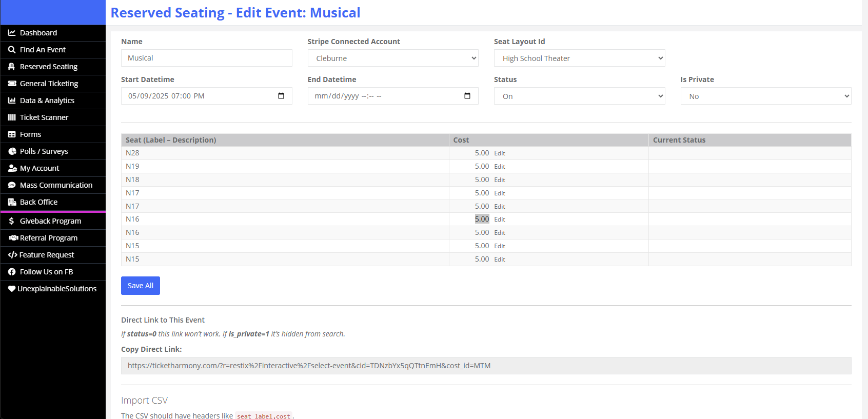Click the Follow Us on FB Facebook icon
868x419 pixels.
pos(12,272)
